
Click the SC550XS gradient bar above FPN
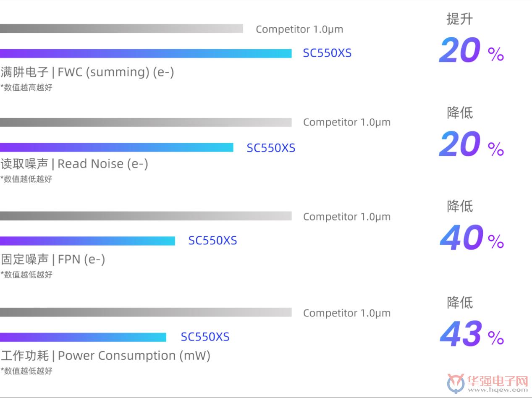tap(87, 241)
